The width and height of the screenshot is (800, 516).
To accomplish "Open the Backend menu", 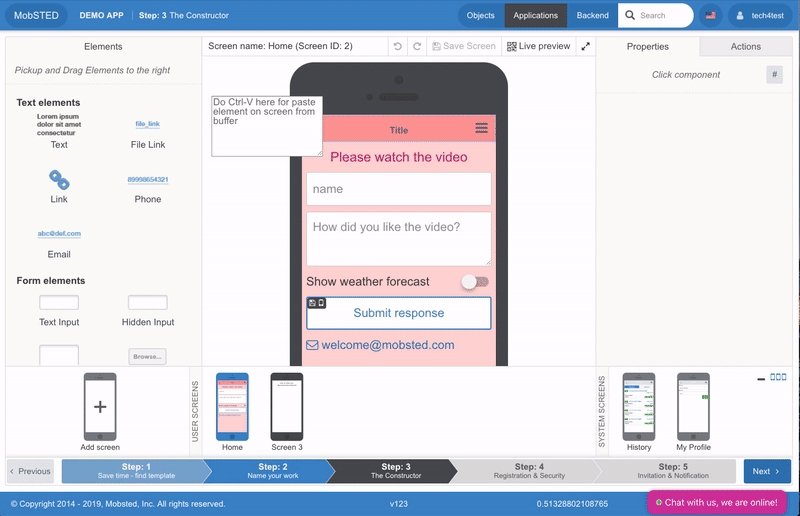I will 592,15.
